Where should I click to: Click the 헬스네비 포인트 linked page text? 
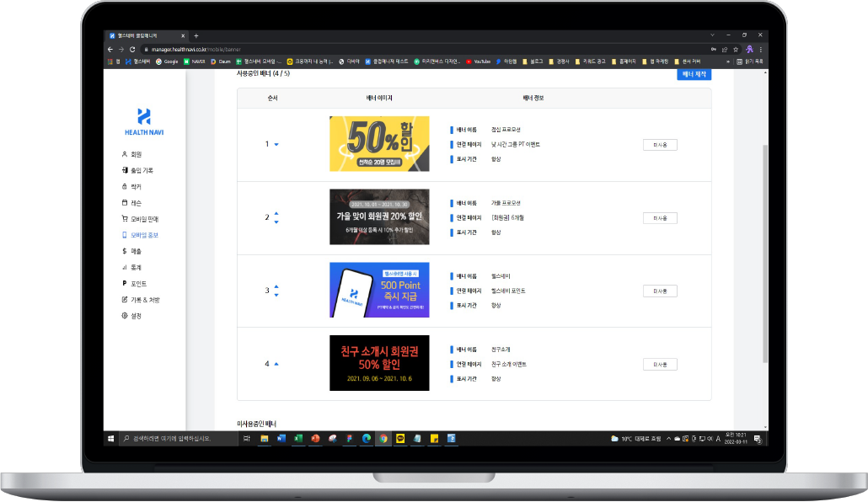(x=508, y=291)
